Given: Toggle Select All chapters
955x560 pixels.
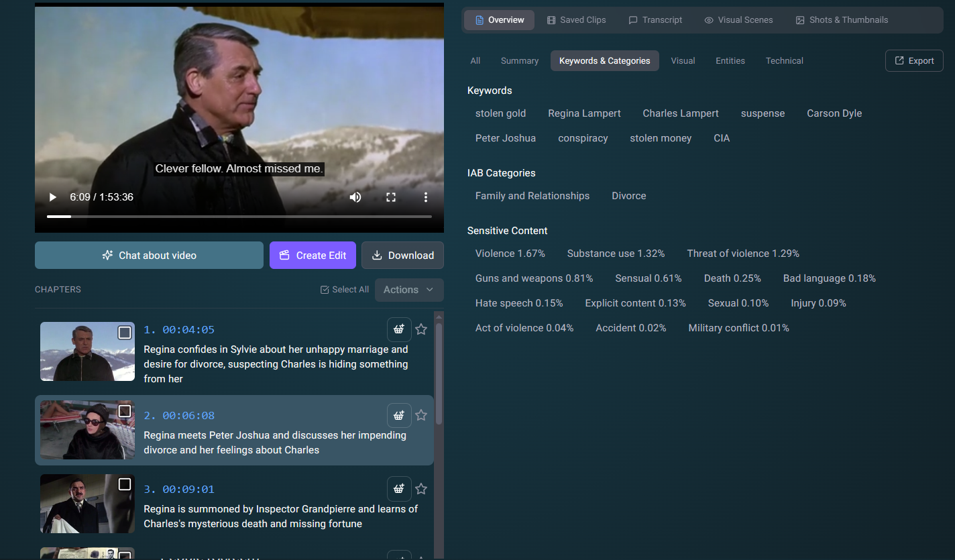Looking at the screenshot, I should pos(345,290).
